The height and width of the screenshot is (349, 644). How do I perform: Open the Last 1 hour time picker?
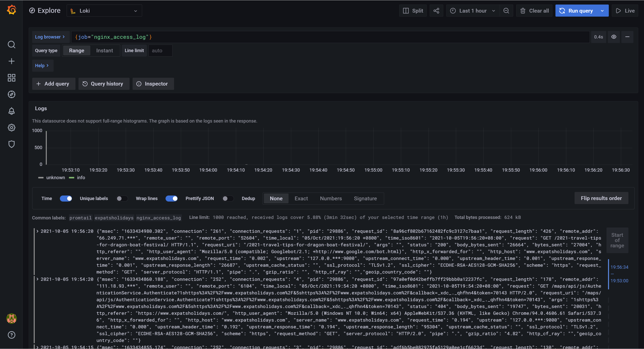(473, 11)
